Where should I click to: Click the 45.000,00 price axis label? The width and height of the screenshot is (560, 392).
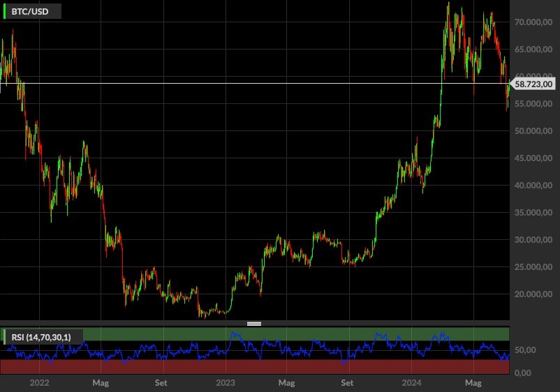coord(533,158)
